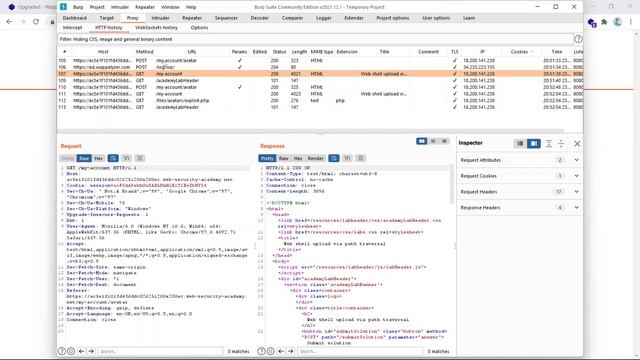Open the Proxy Options sub-tab
The image size is (640, 360).
pos(199,27)
